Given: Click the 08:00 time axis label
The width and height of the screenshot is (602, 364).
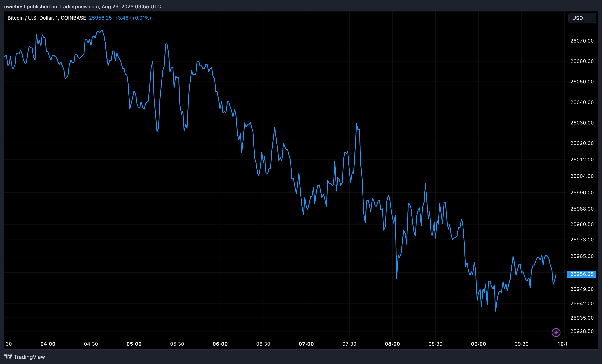Looking at the screenshot, I should point(392,344).
